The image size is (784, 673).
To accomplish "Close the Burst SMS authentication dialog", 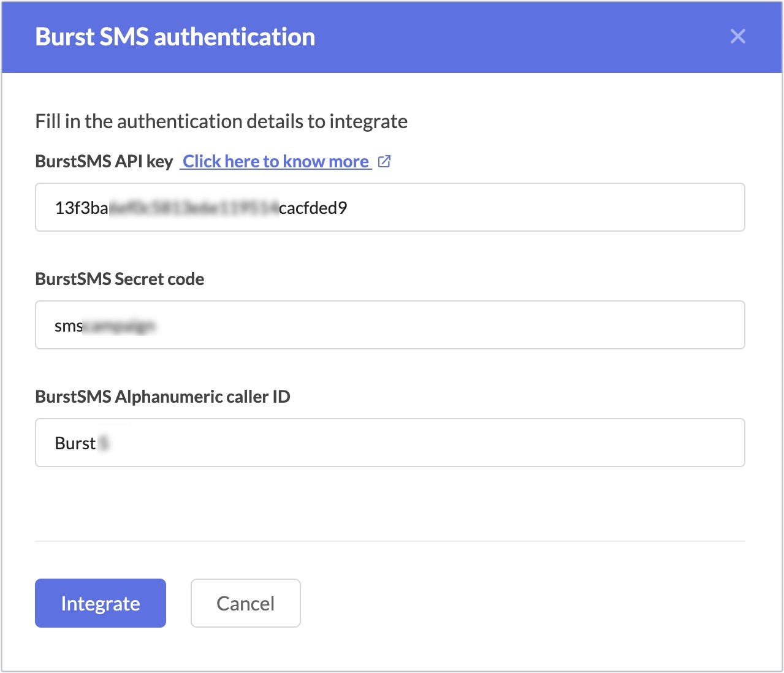I will point(738,36).
